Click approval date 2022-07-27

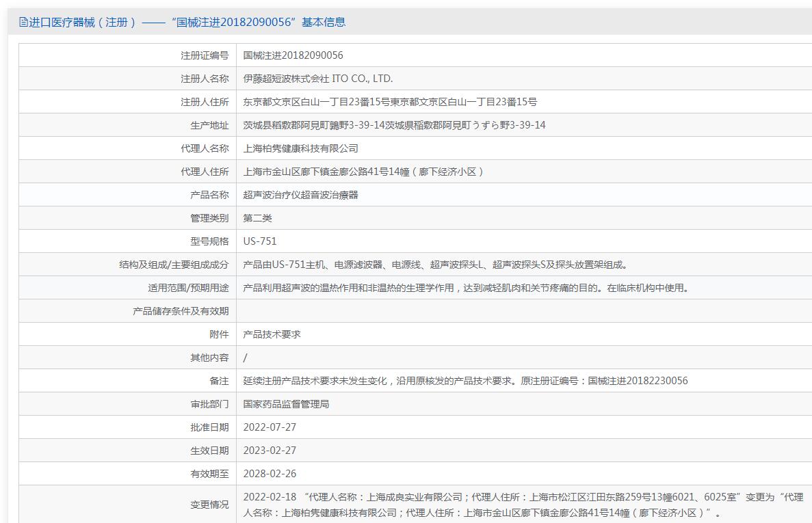tap(270, 427)
